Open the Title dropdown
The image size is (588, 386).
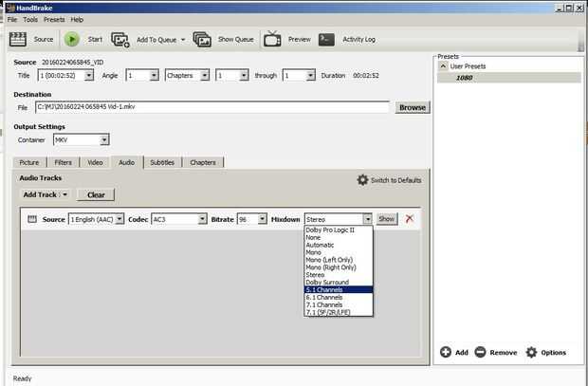[x=89, y=76]
